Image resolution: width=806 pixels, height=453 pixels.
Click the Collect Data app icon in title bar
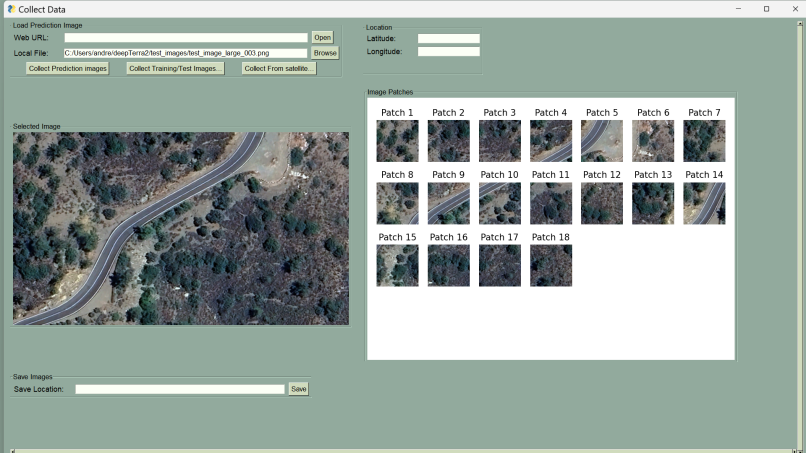[11, 9]
